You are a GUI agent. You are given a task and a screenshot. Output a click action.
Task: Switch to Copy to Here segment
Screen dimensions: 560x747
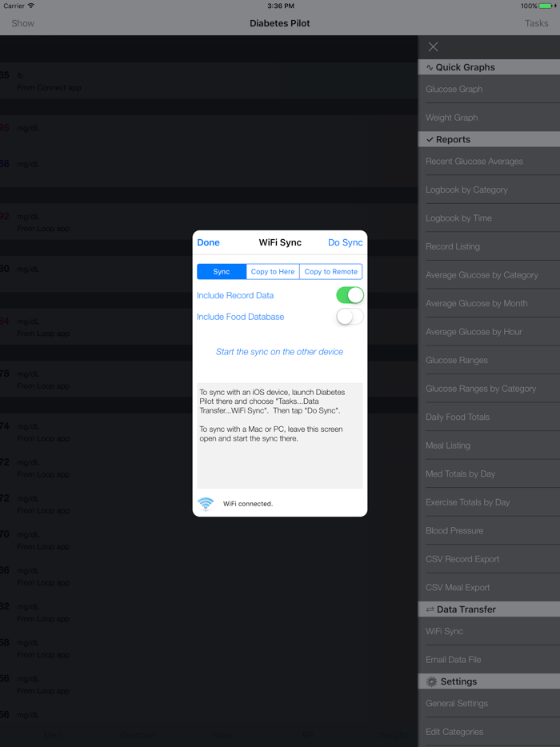click(x=273, y=272)
